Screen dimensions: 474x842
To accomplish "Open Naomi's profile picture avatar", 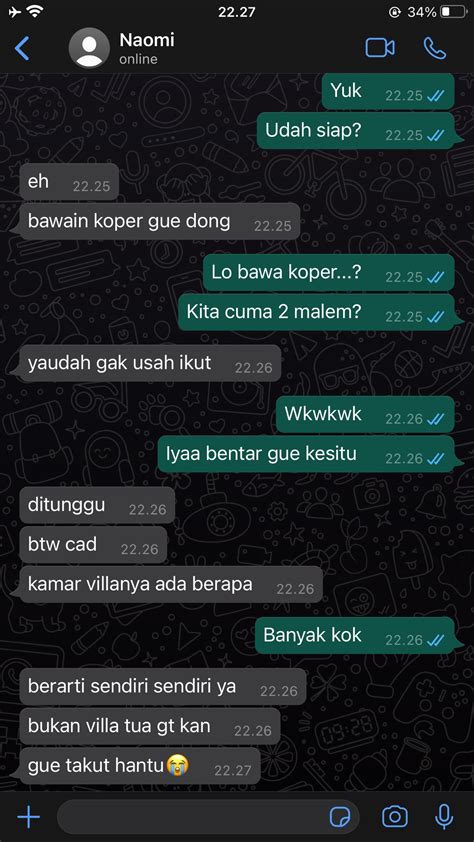I will pos(89,47).
